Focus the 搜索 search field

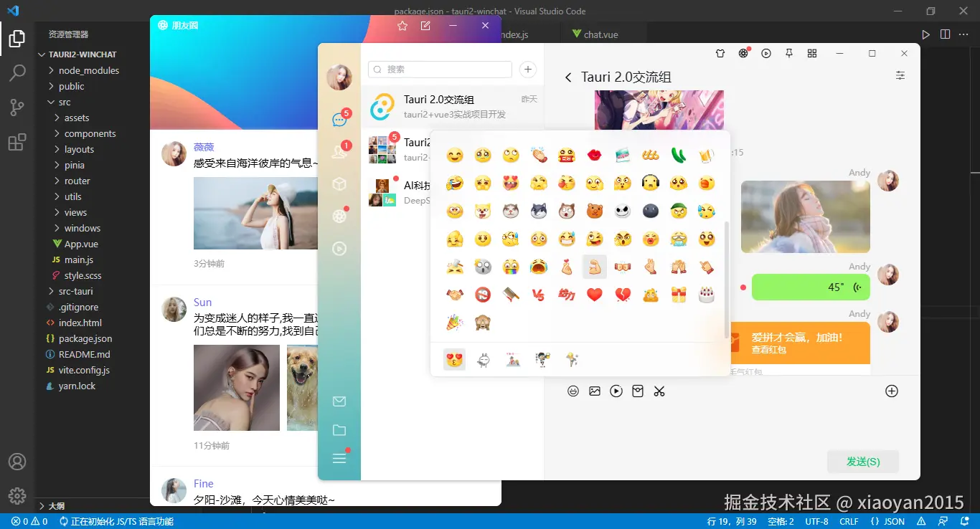click(440, 70)
